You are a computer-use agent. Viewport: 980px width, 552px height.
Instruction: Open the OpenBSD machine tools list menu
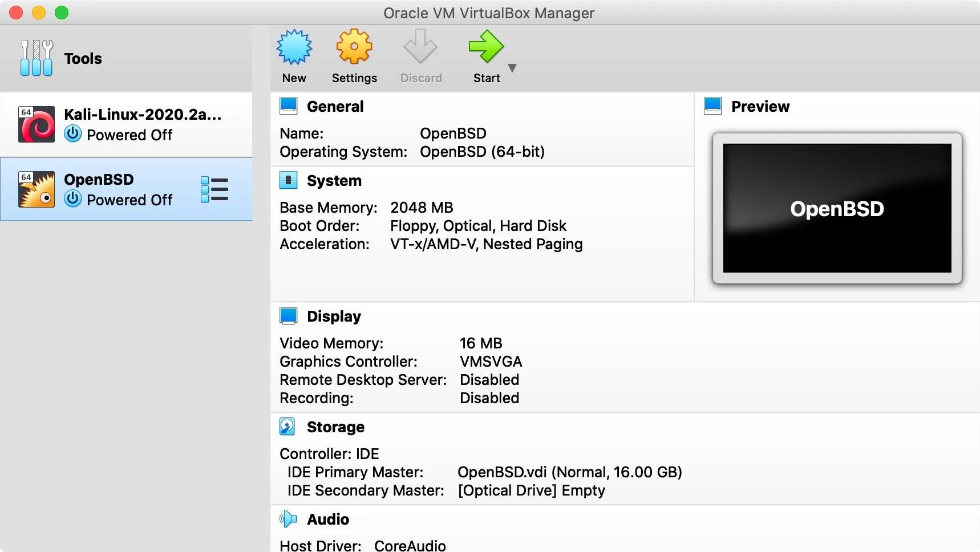click(214, 189)
